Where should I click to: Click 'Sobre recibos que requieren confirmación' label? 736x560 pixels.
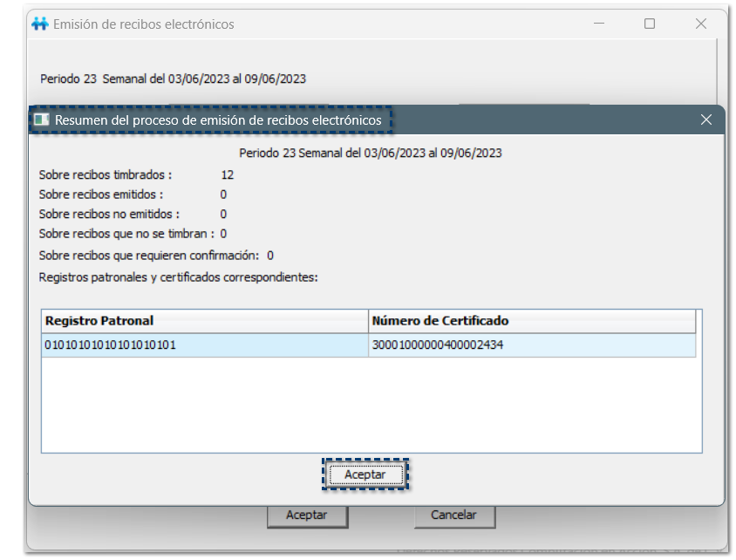(x=148, y=256)
